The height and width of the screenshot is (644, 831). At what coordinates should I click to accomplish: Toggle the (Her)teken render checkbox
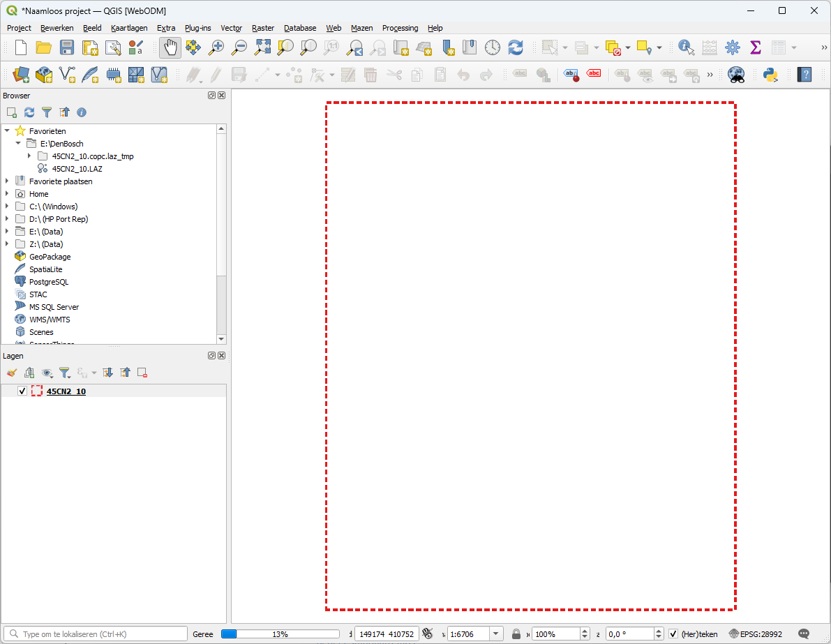tap(673, 634)
